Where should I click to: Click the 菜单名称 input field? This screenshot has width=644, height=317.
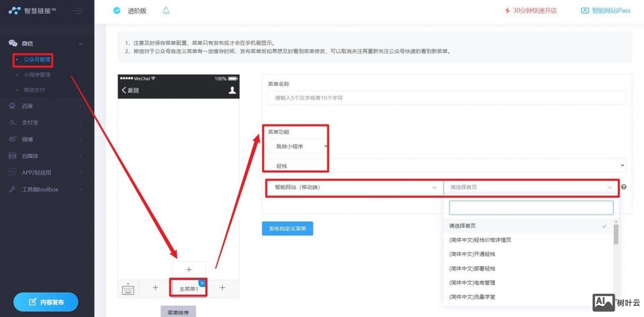click(x=445, y=98)
